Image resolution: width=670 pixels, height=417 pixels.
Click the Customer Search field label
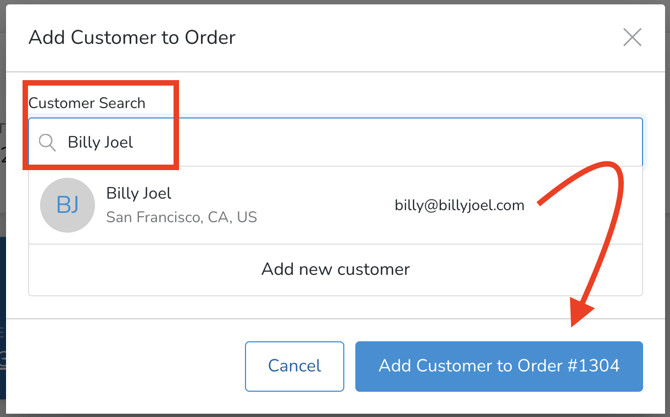[x=87, y=103]
